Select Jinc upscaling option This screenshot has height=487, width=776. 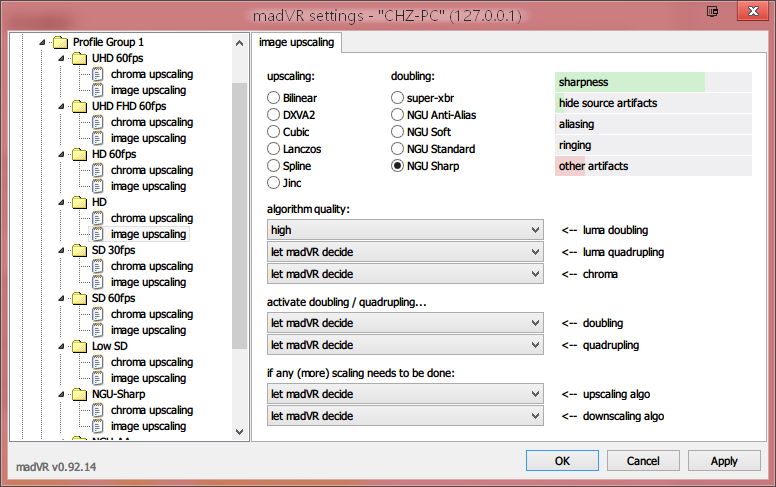coord(273,183)
